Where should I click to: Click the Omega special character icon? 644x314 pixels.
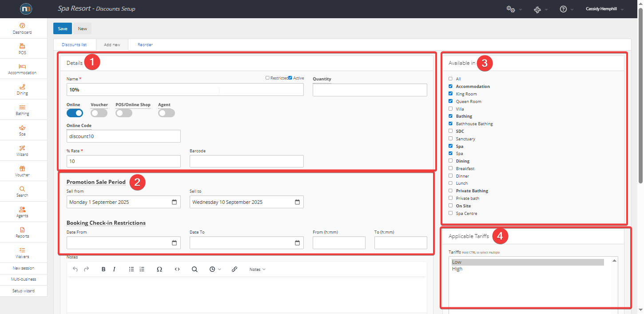[x=159, y=269]
